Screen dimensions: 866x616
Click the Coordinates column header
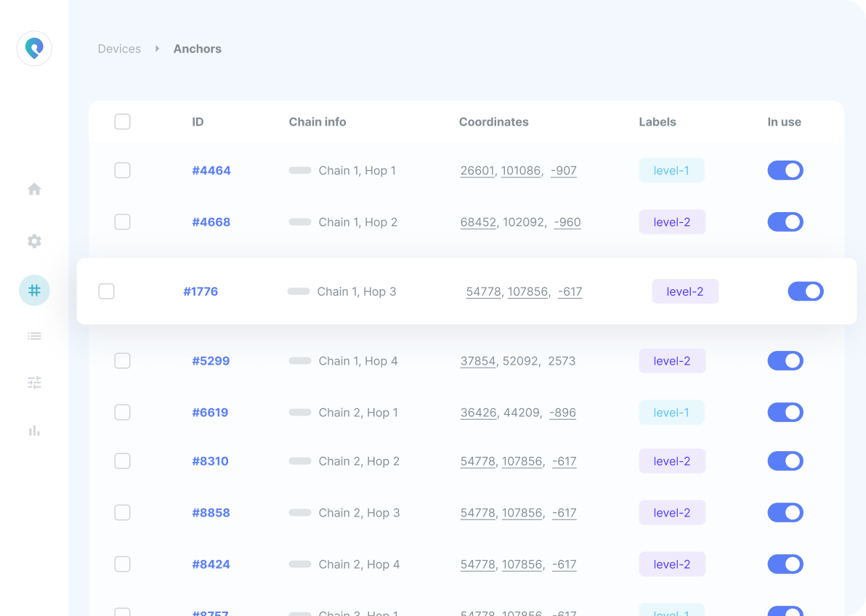click(494, 121)
